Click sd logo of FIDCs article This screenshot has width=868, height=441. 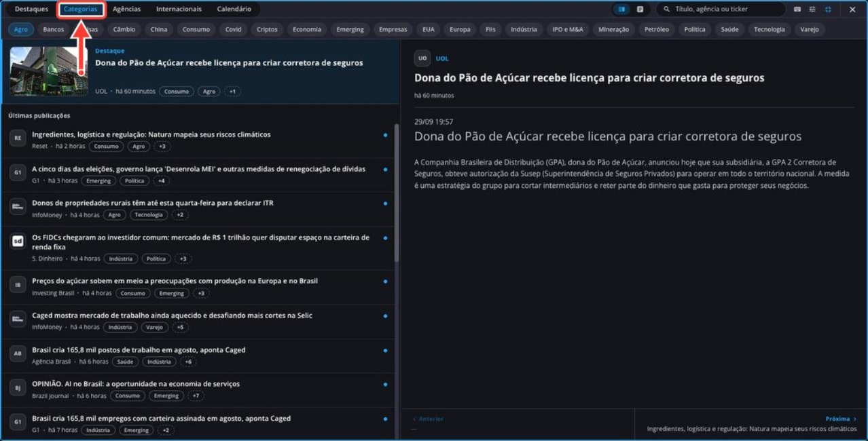coord(18,241)
